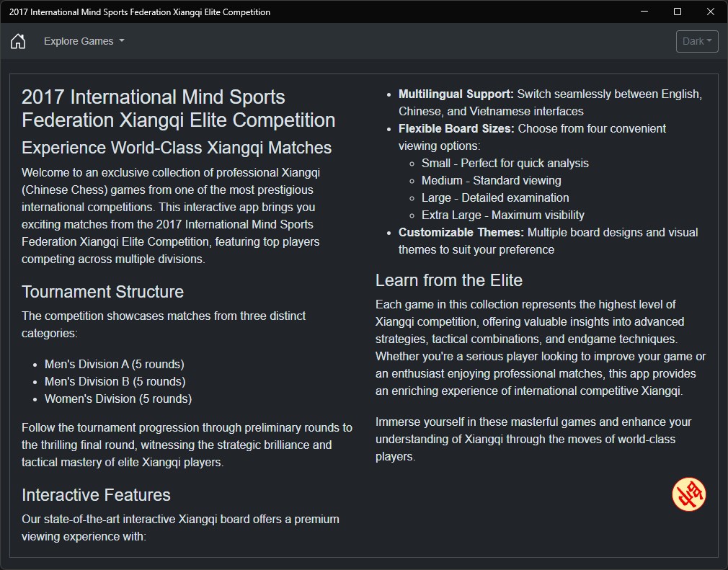Click the 'Experience World-Class Xiangqi Matches' heading

177,148
